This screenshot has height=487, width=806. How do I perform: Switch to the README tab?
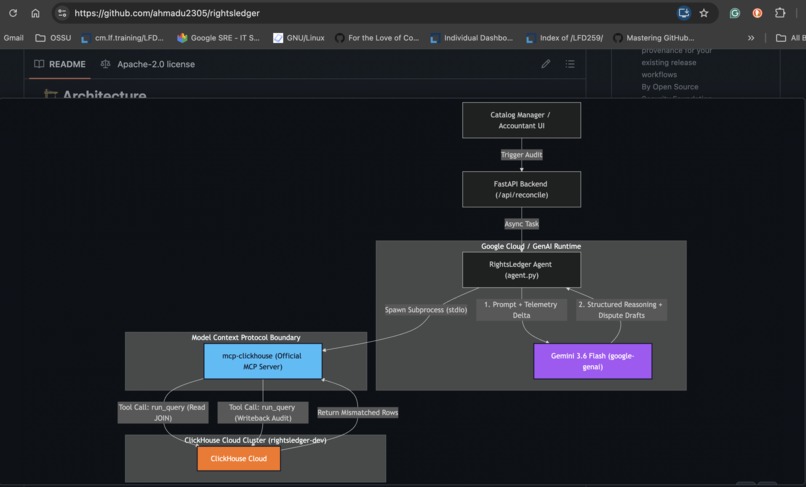60,64
